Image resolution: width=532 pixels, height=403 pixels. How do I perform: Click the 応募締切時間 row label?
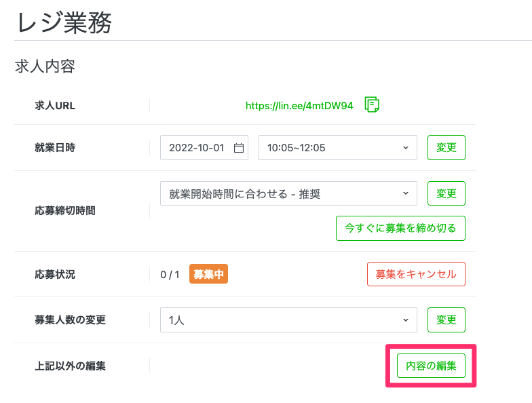[x=65, y=210]
